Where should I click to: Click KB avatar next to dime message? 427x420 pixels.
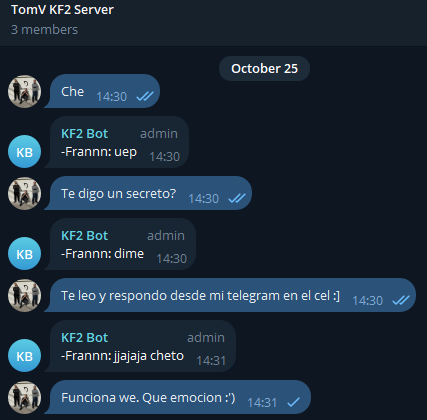tap(24, 253)
